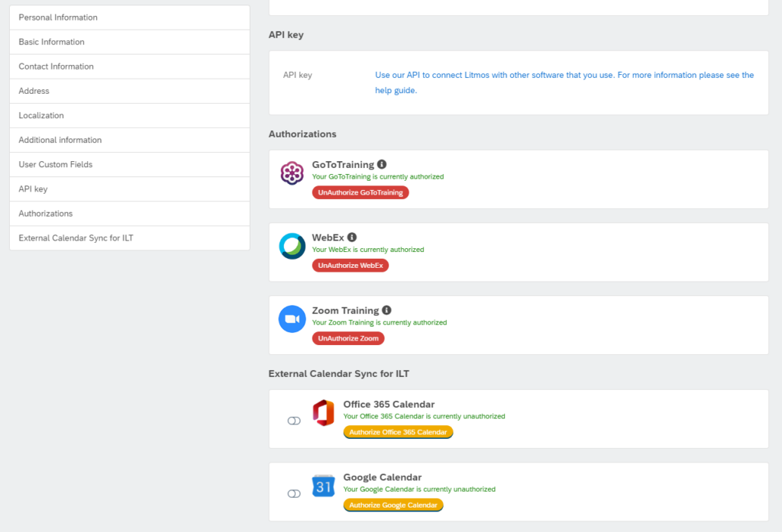Screen dimensions: 782x532
Task: Click the API key section heading
Action: click(286, 35)
